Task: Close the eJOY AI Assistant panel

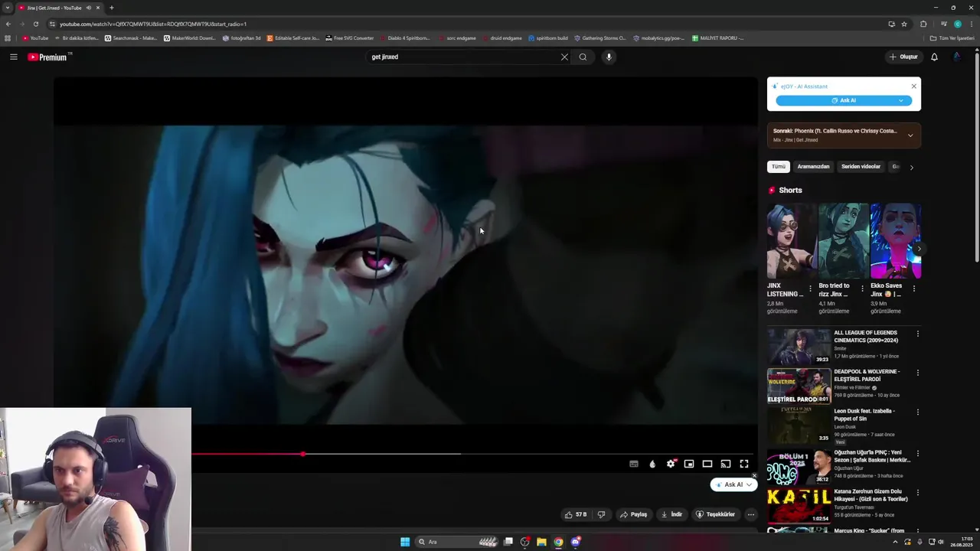Action: point(913,86)
